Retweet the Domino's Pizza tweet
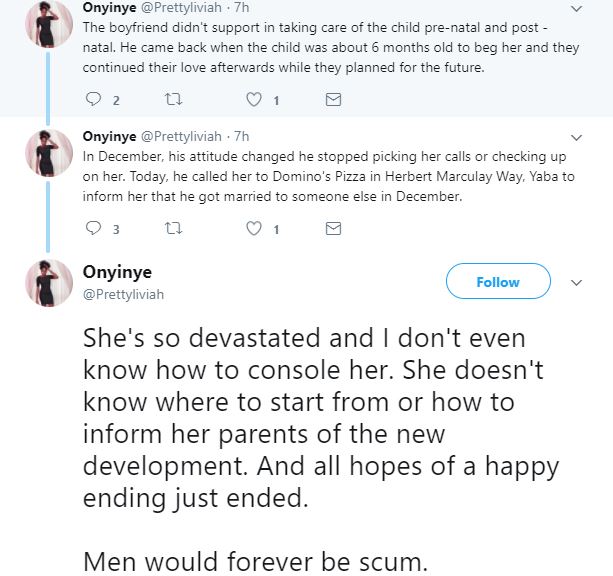This screenshot has height=576, width=613. [x=174, y=229]
